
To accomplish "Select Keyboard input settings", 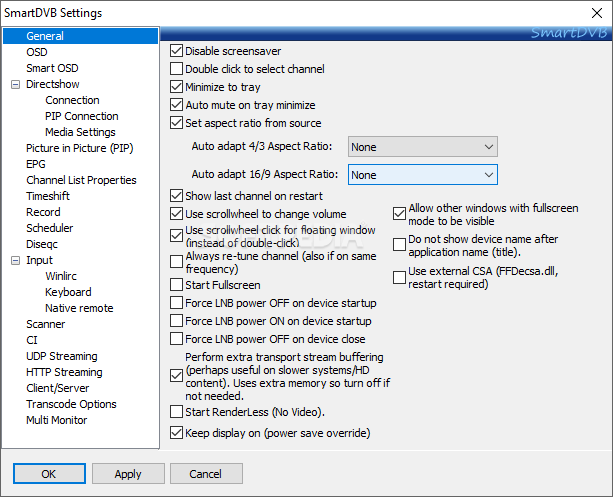I will (68, 292).
